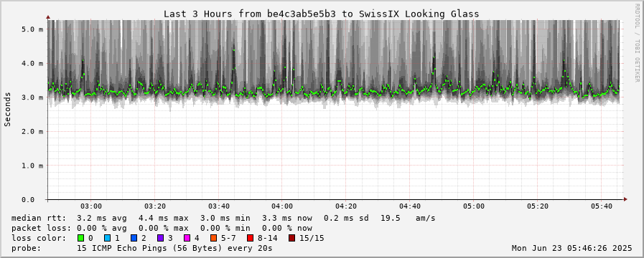Click the 04:00 time axis label
The height and width of the screenshot is (258, 644).
[x=282, y=206]
